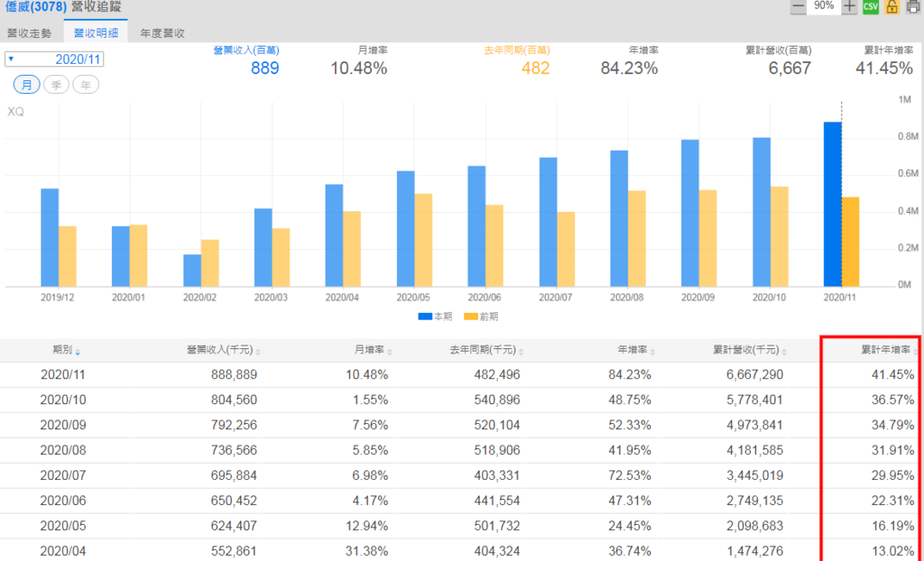Switch to the 年度營收 tab
The height and width of the screenshot is (561, 924).
pos(162,33)
